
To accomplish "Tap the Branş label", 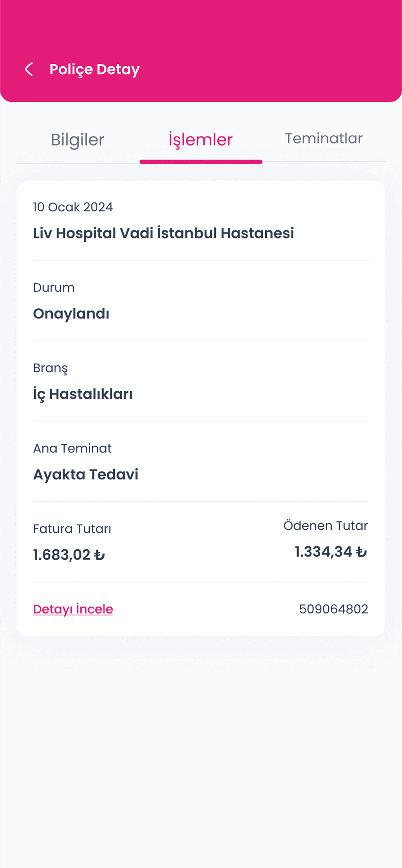I will click(50, 368).
